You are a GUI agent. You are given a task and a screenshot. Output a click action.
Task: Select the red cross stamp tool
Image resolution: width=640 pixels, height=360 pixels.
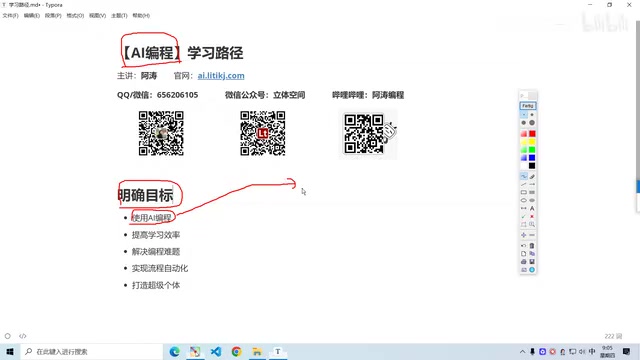532,216
